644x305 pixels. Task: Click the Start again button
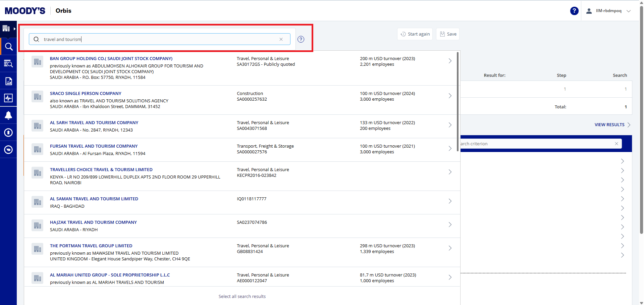(x=415, y=34)
